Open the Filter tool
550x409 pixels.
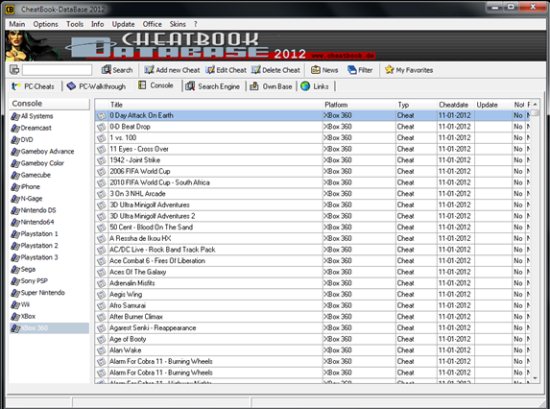click(x=360, y=70)
